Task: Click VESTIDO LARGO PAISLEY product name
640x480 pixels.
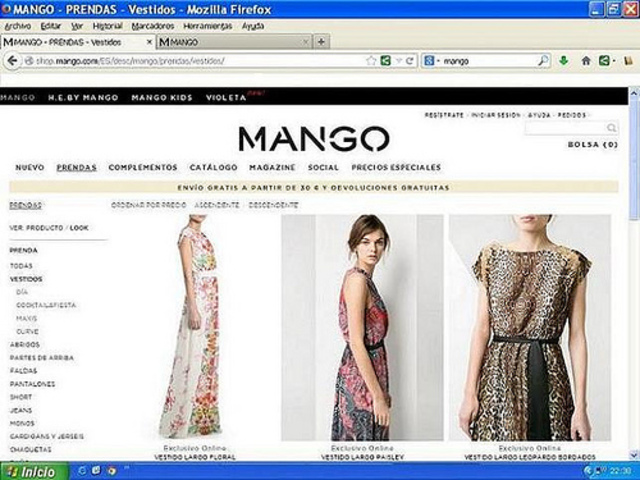Action: click(x=362, y=457)
